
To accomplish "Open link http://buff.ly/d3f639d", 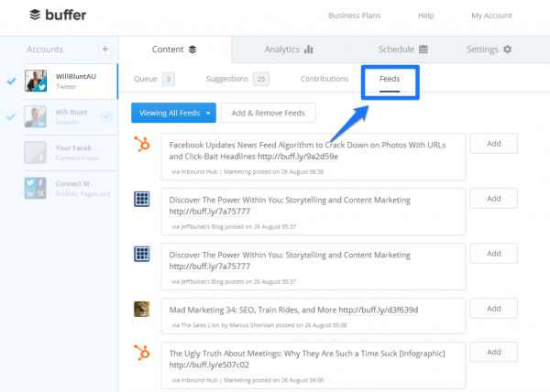I will (378, 310).
